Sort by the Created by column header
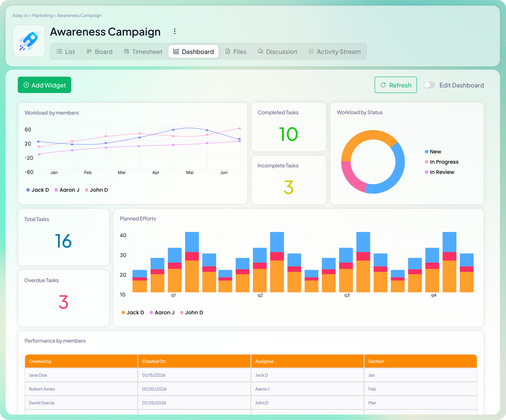 click(81, 361)
